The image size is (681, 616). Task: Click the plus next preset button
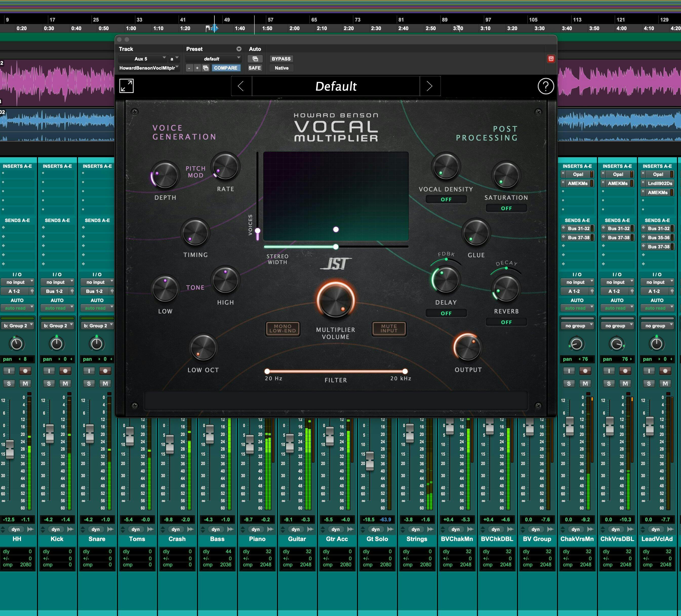(x=197, y=68)
